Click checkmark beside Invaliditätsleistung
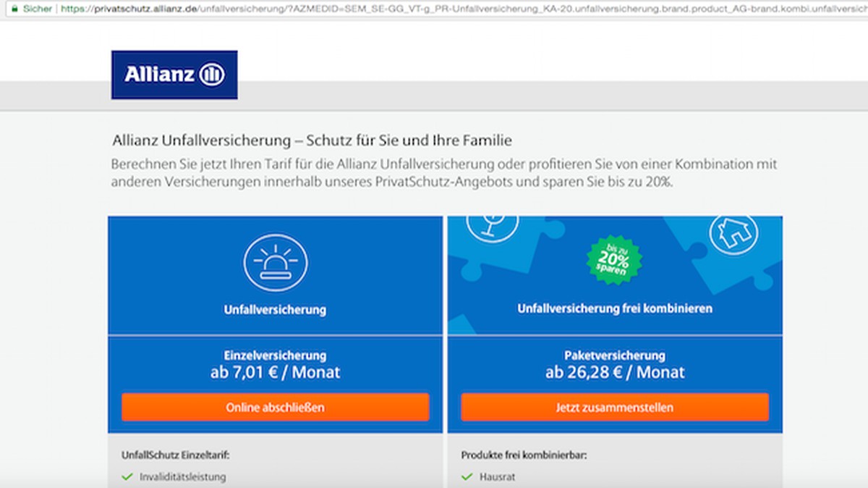This screenshot has width=868, height=488. coord(127,477)
